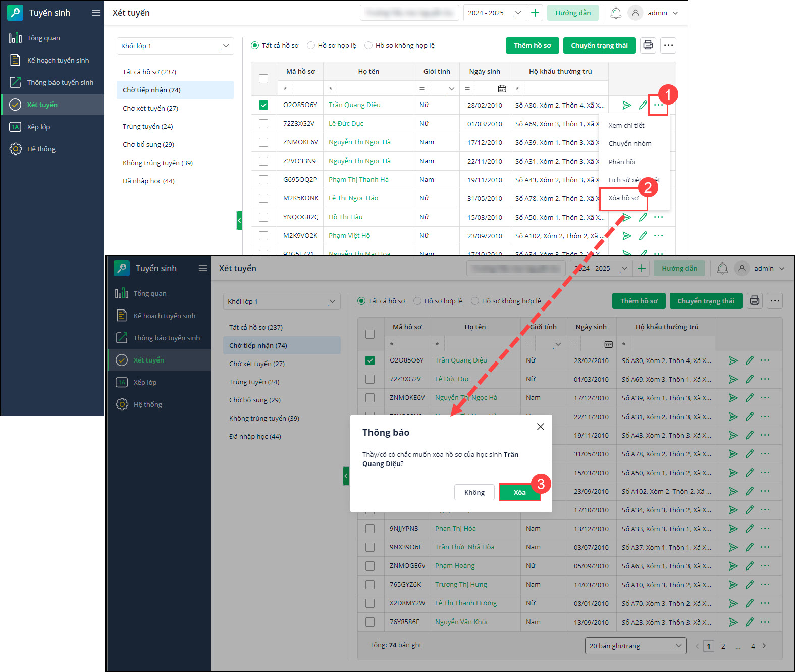Open the three-dot row menu for upper Trần Quang Diệu
This screenshot has height=672, width=795.
pyautogui.click(x=658, y=105)
